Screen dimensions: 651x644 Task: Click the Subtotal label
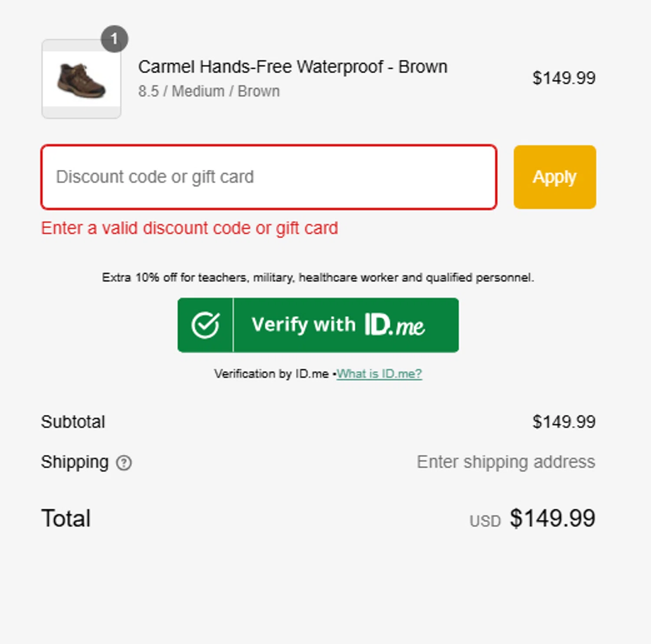[x=73, y=422]
